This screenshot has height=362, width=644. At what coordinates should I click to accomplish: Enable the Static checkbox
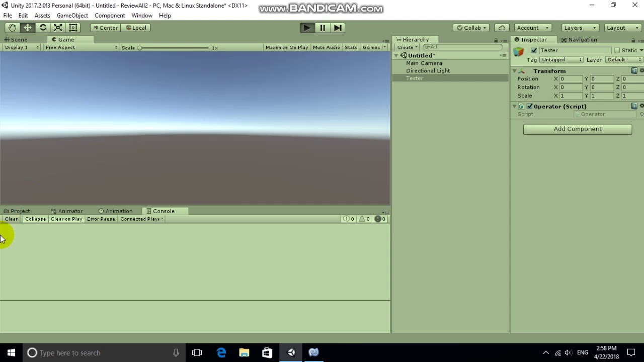tap(617, 50)
